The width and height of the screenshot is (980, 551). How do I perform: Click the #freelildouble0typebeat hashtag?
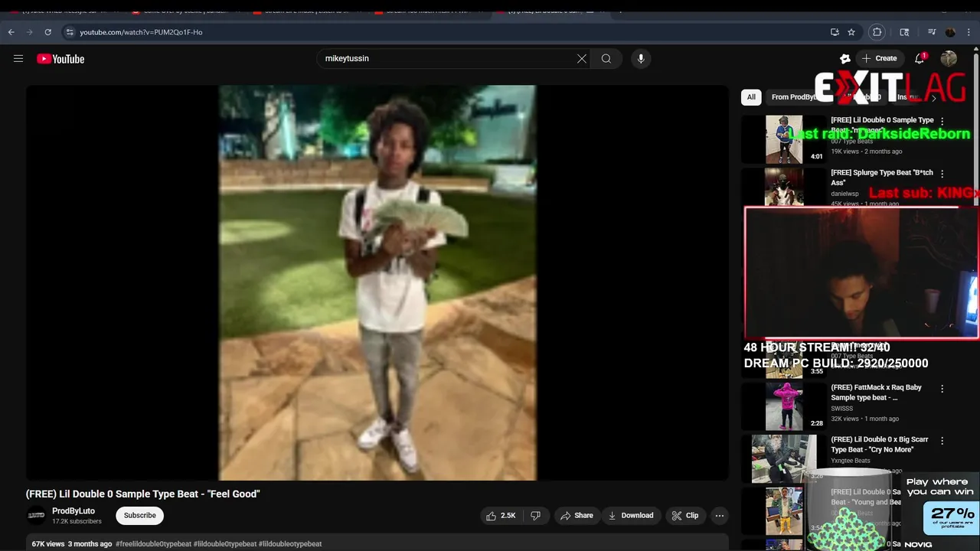coord(153,544)
